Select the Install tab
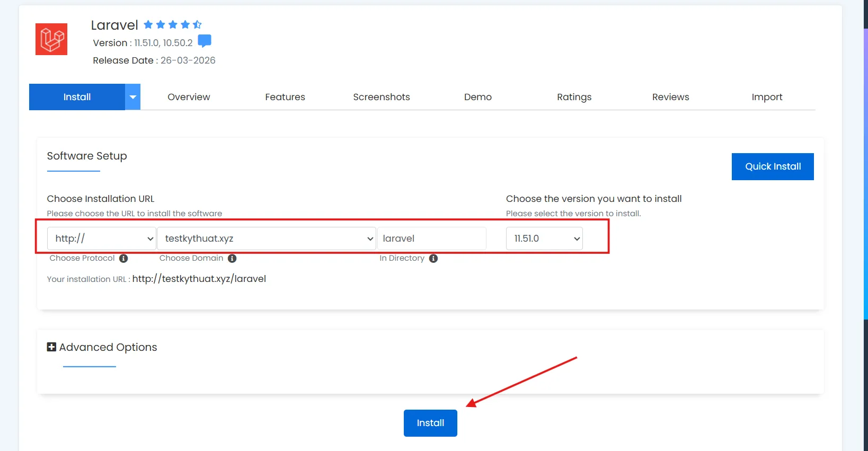868x451 pixels. pyautogui.click(x=77, y=97)
